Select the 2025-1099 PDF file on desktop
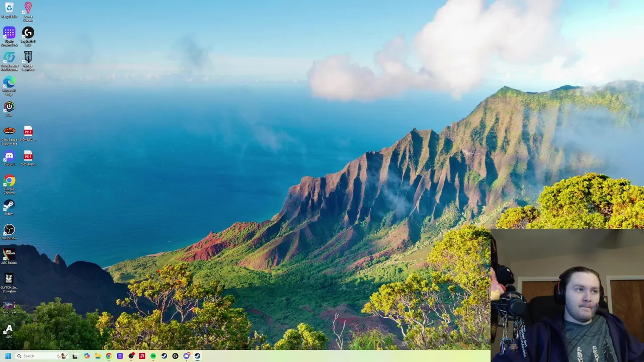Image resolution: width=644 pixels, height=362 pixels. [28, 157]
